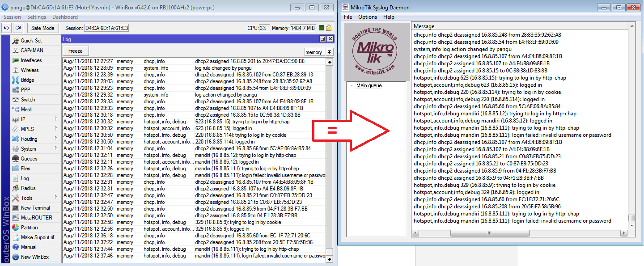Close the Log subwindow
The height and width of the screenshot is (266, 644).
point(330,39)
